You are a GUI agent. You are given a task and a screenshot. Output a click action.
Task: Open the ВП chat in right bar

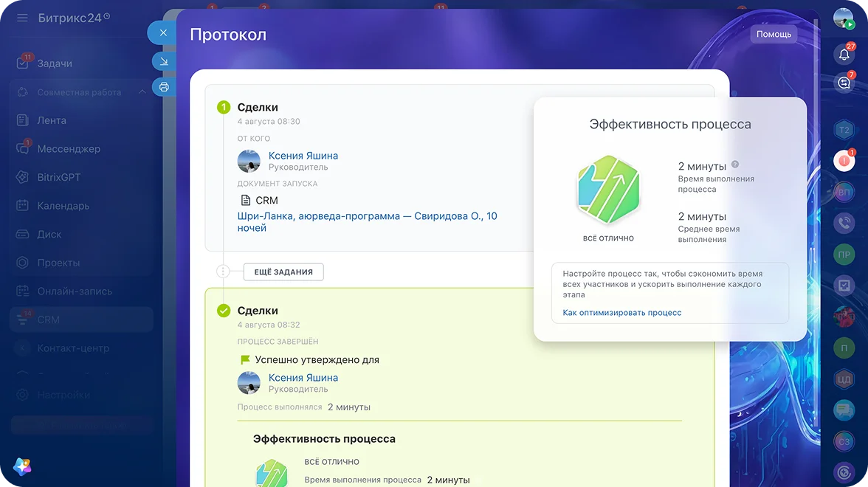844,193
